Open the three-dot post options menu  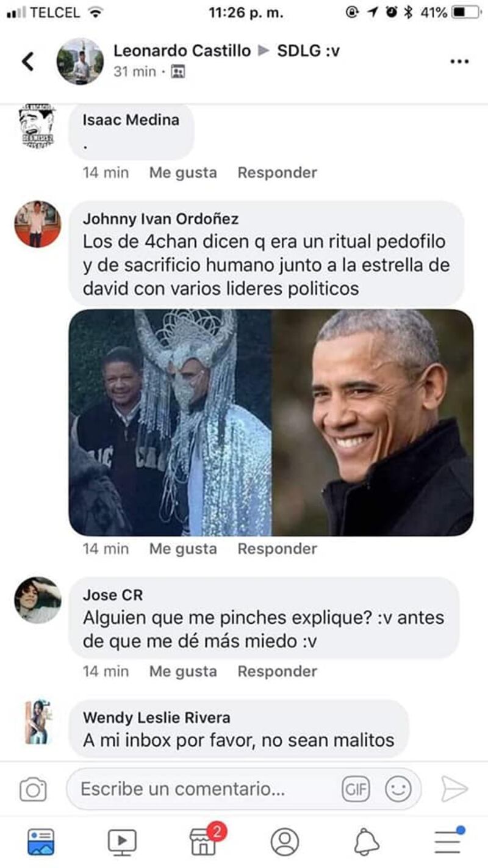click(x=459, y=61)
